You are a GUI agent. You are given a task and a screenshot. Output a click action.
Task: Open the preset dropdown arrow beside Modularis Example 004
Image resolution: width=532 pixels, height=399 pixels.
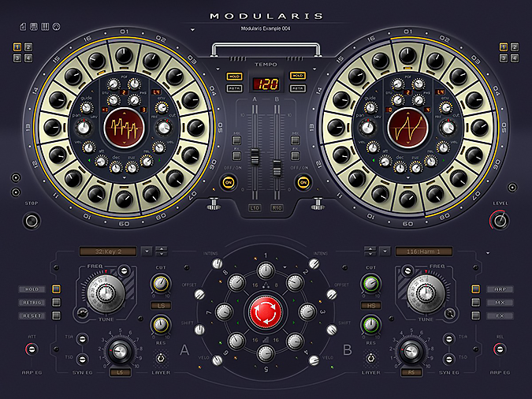tap(192, 30)
